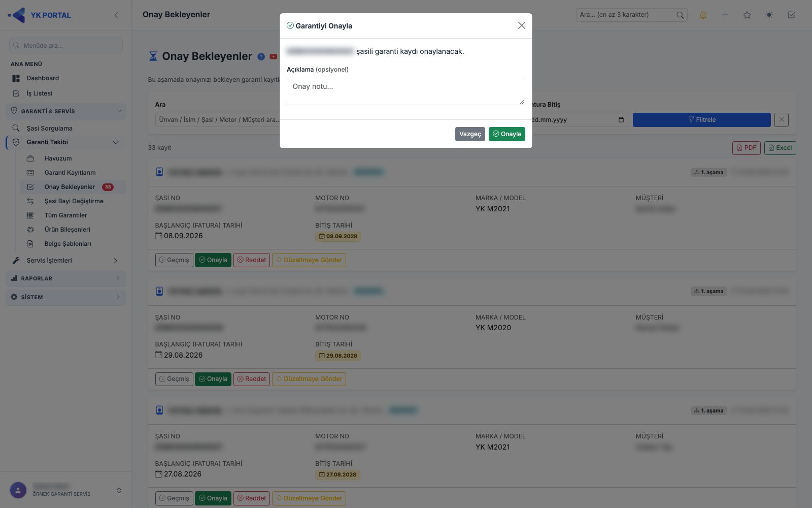Image resolution: width=812 pixels, height=508 pixels.
Task: Click the YouTube help video icon
Action: point(274,57)
